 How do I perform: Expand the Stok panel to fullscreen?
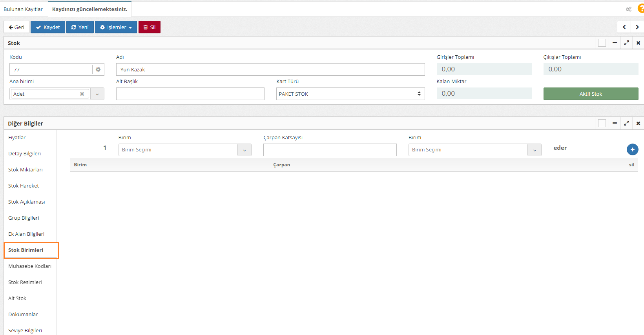point(626,43)
